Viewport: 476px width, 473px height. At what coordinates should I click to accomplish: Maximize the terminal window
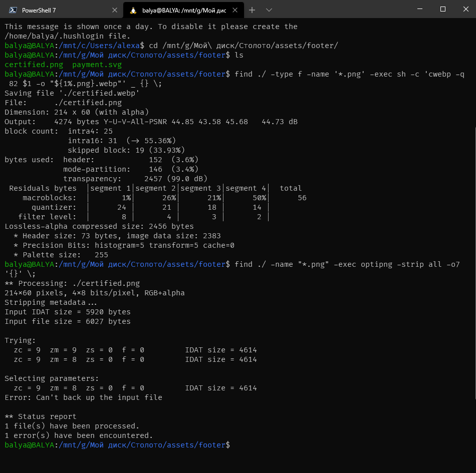pyautogui.click(x=443, y=10)
